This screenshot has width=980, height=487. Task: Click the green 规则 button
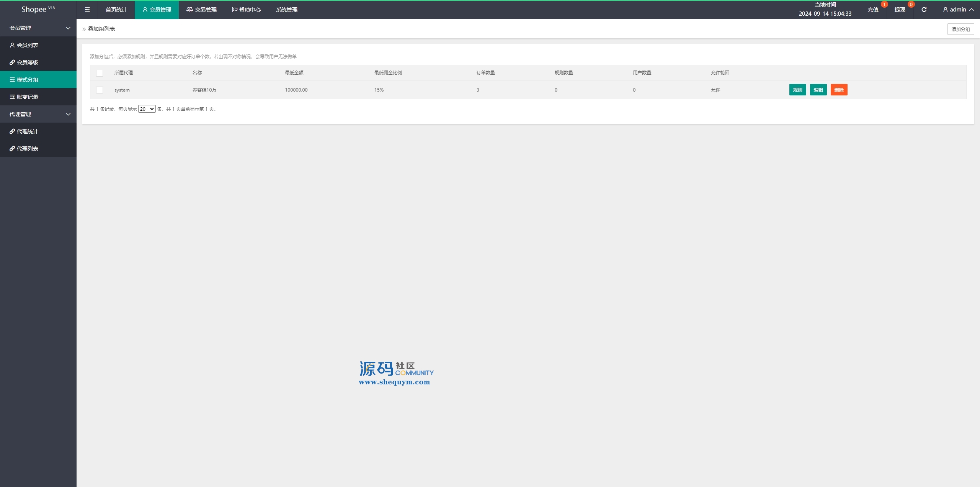(797, 90)
